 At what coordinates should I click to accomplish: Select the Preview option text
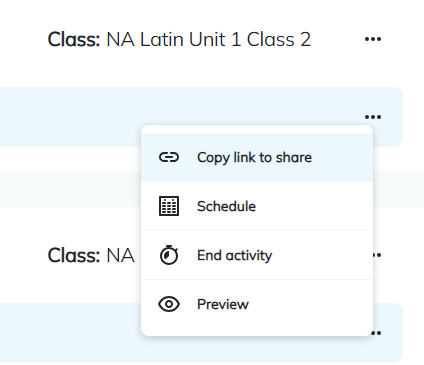223,304
